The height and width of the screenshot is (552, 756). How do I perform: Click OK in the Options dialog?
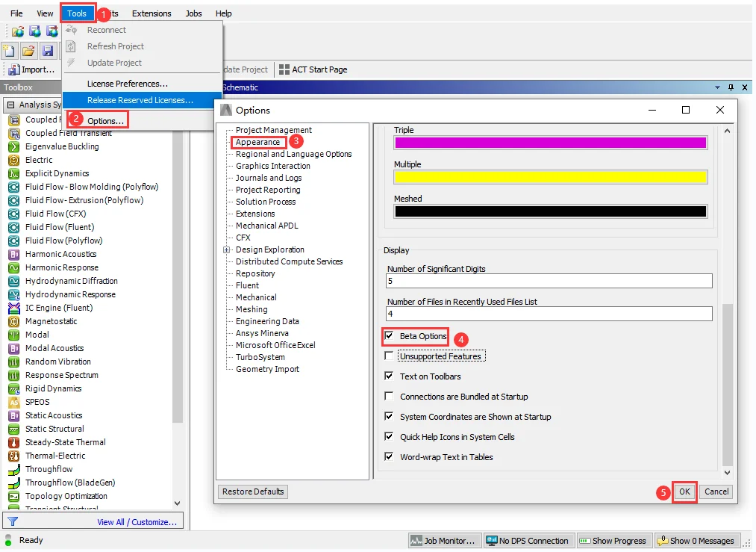684,491
